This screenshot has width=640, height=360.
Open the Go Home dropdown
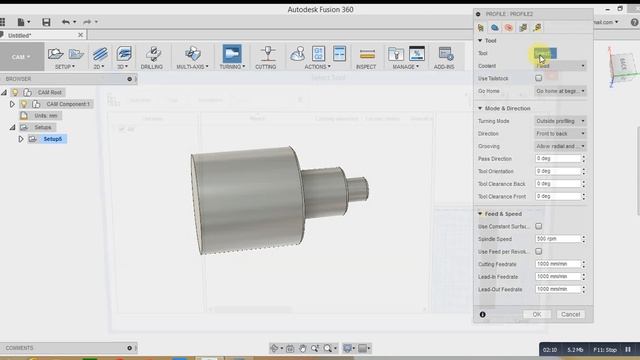coord(560,91)
